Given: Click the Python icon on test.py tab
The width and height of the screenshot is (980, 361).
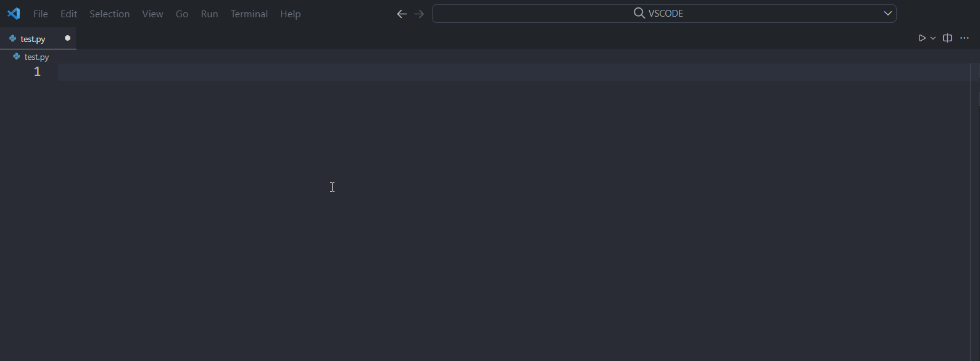Looking at the screenshot, I should point(12,38).
